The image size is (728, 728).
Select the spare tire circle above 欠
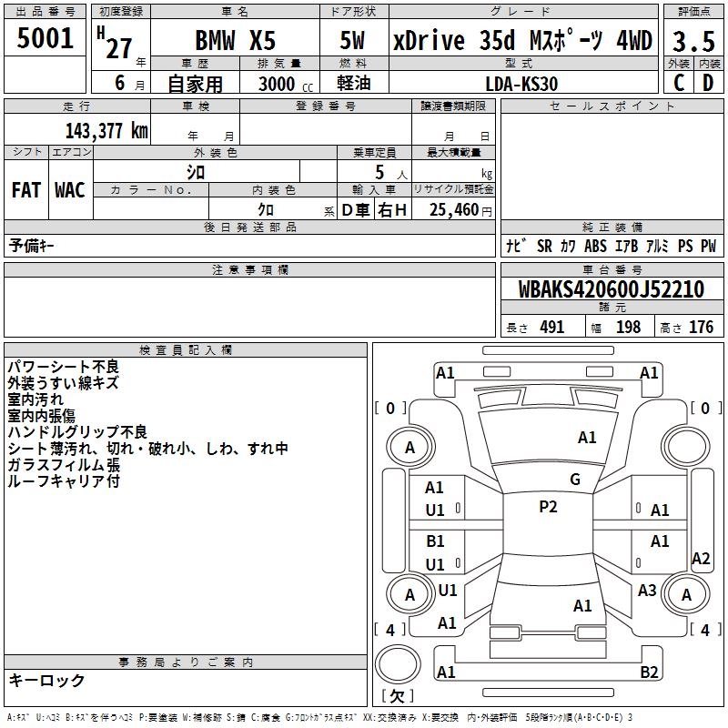[x=398, y=663]
